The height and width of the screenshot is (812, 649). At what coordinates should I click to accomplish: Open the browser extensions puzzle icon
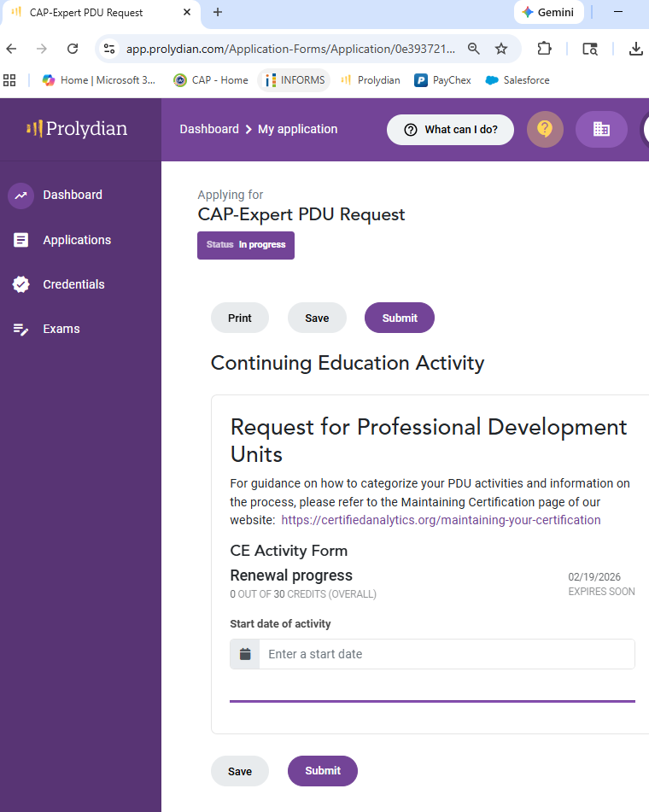click(544, 49)
